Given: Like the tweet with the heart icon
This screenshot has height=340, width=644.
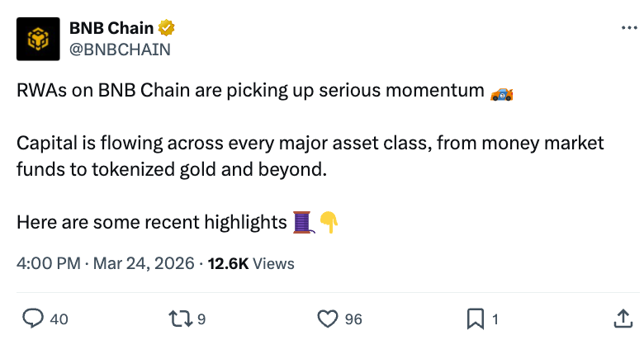Looking at the screenshot, I should point(328,318).
